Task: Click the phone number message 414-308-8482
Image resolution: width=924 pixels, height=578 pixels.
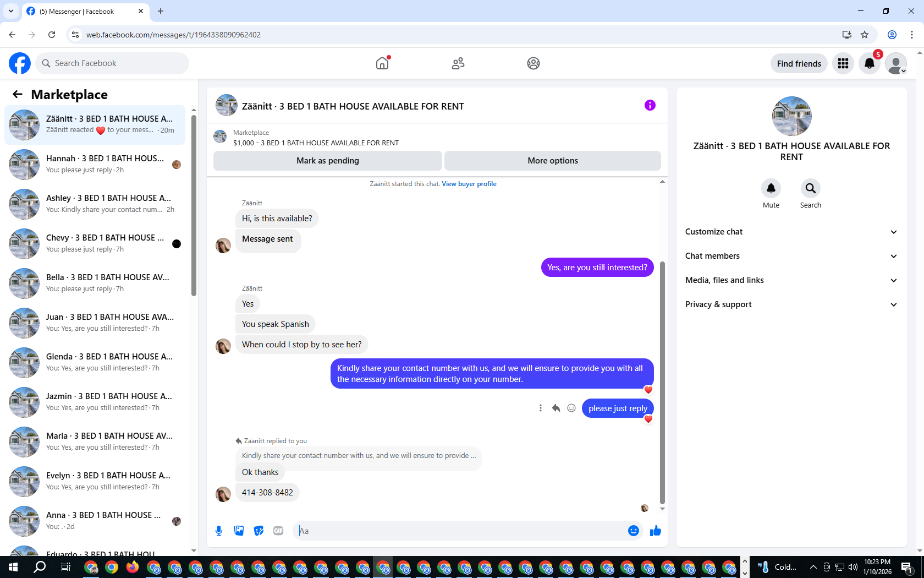Action: click(267, 493)
